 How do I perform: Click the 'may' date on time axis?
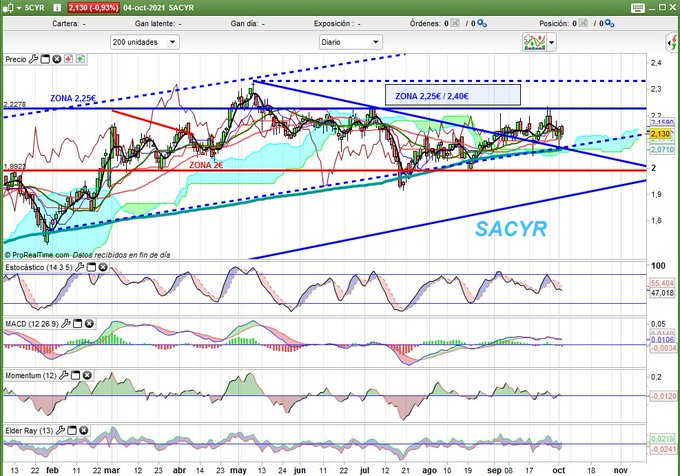point(238,470)
